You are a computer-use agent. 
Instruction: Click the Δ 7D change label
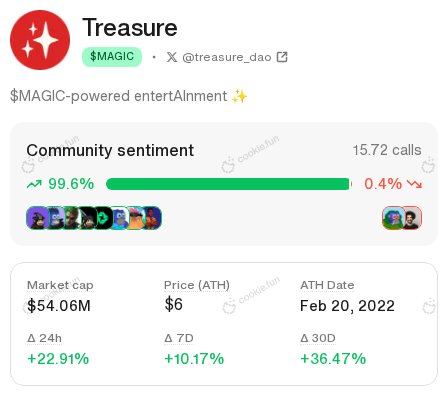(179, 338)
